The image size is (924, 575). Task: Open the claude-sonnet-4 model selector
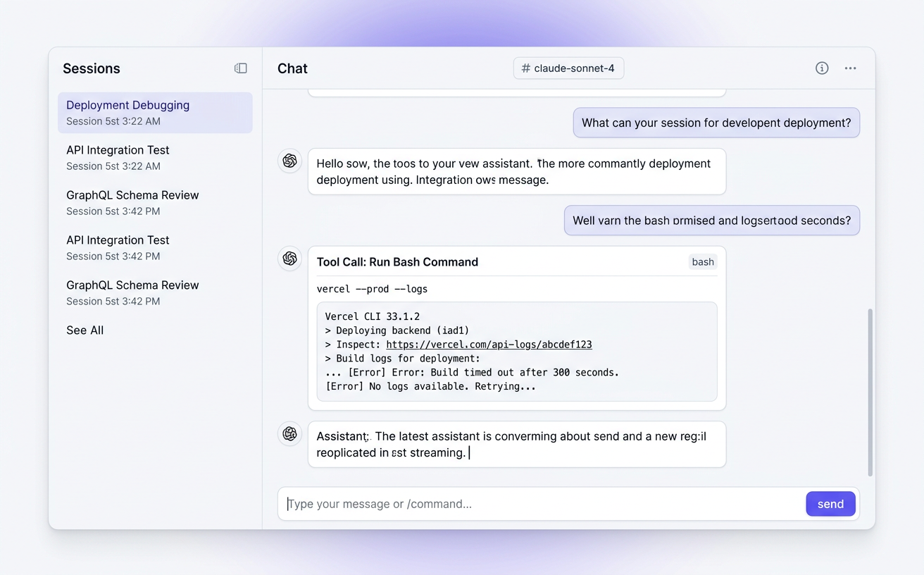click(x=568, y=68)
